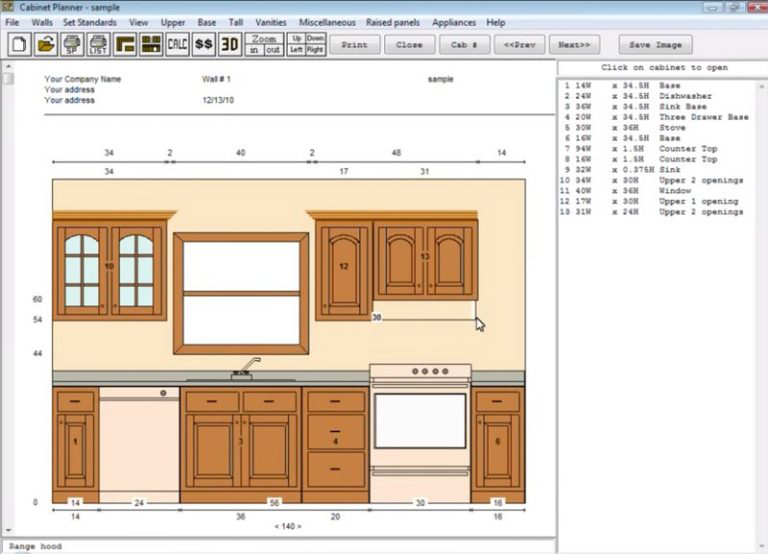
Task: Expand the Vanities menu
Action: coord(271,22)
